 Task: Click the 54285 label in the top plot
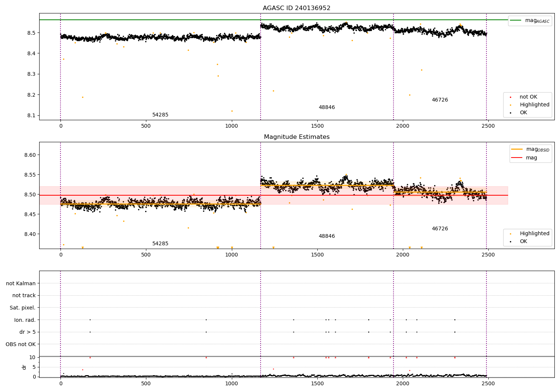(x=160, y=115)
